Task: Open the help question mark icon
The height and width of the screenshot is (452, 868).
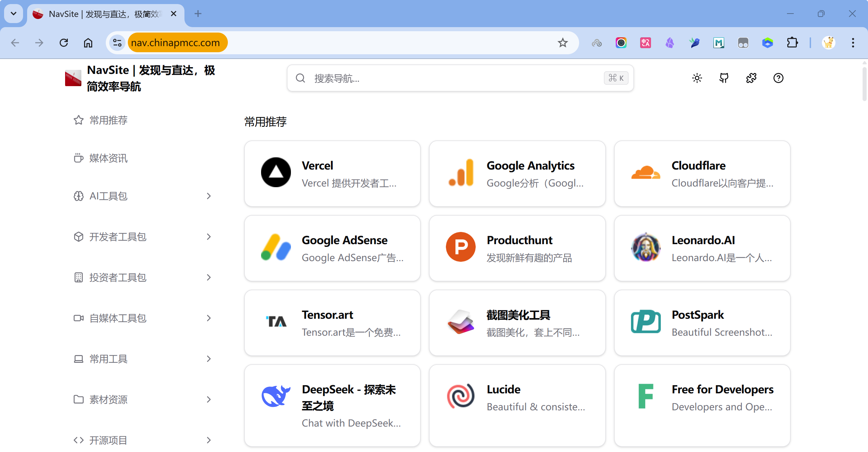Action: 778,78
